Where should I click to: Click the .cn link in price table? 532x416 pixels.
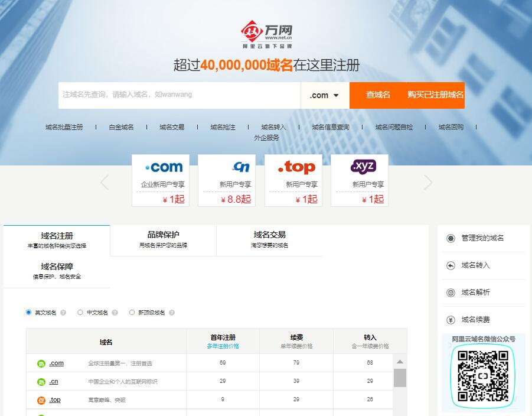point(54,382)
